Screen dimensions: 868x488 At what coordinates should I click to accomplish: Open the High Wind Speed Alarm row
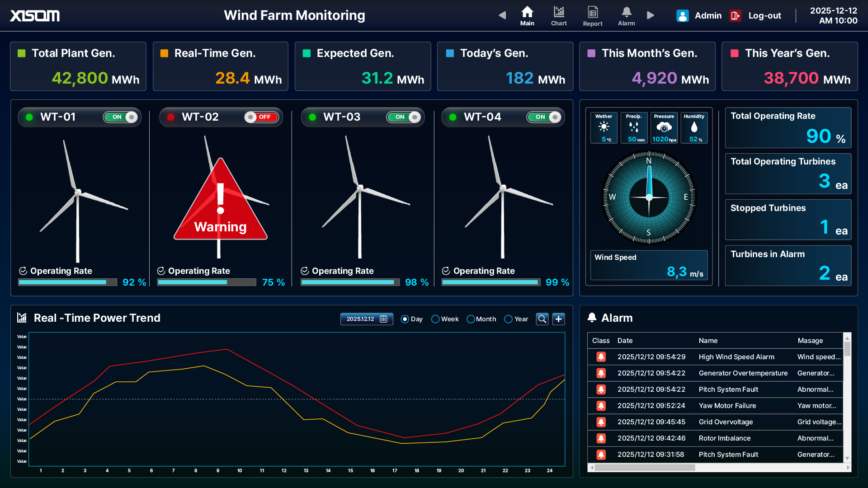coord(736,357)
